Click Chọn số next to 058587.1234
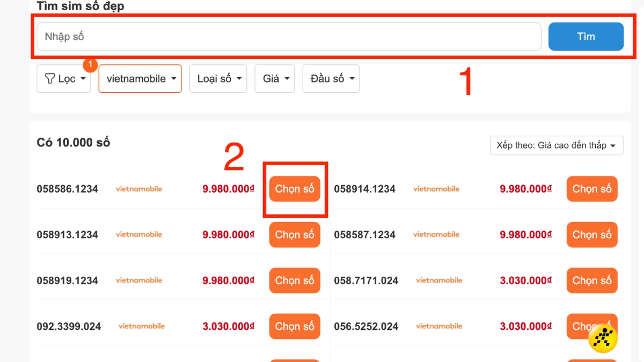Image resolution: width=644 pixels, height=362 pixels. (592, 234)
